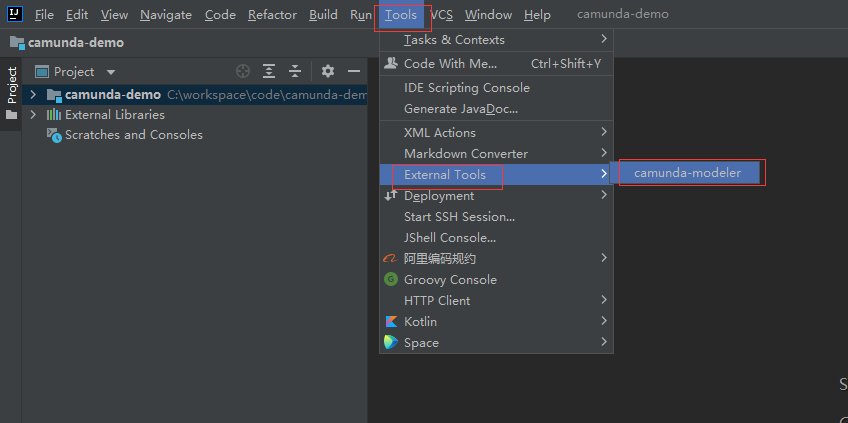The height and width of the screenshot is (423, 848).
Task: Open the Project view dropdown arrow
Action: 111,72
